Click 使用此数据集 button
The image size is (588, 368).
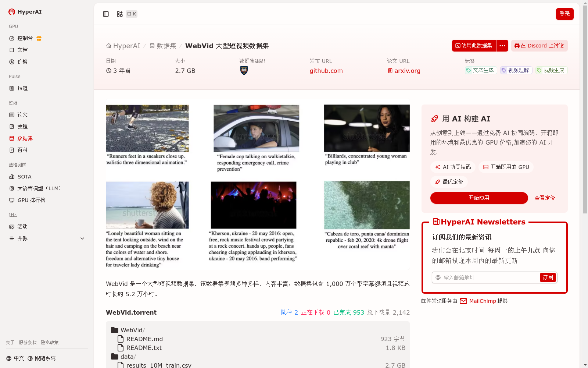(474, 46)
